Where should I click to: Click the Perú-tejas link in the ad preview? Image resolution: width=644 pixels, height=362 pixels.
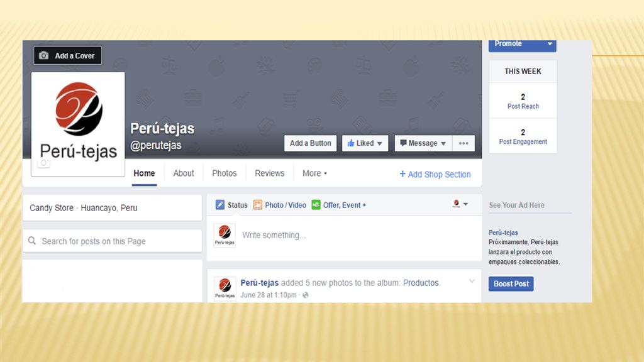(x=503, y=233)
